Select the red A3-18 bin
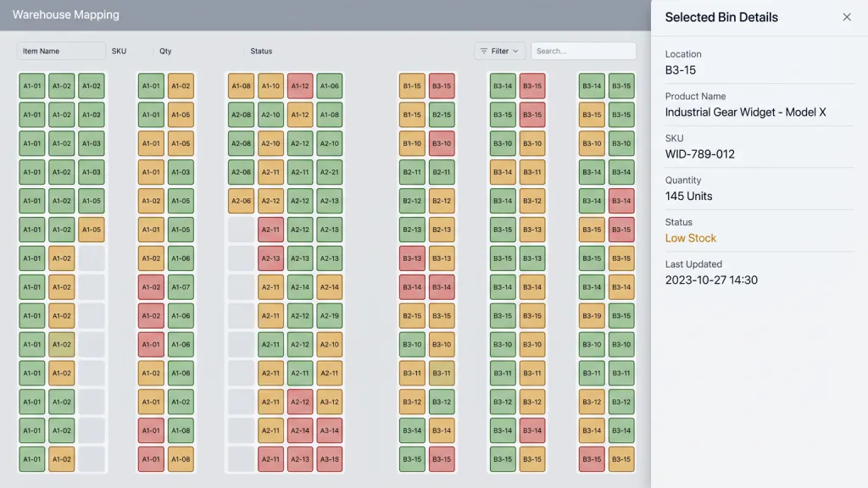The image size is (868, 488). coord(330,459)
